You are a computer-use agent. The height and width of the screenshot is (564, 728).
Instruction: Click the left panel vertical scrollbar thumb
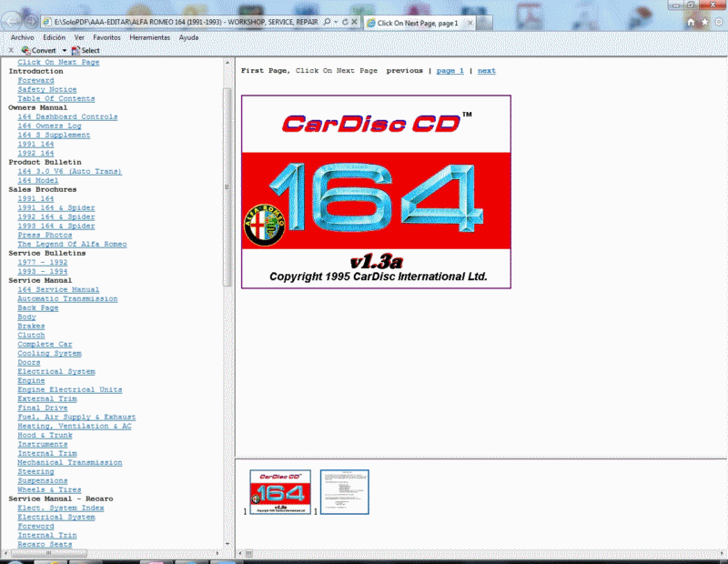tap(227, 187)
